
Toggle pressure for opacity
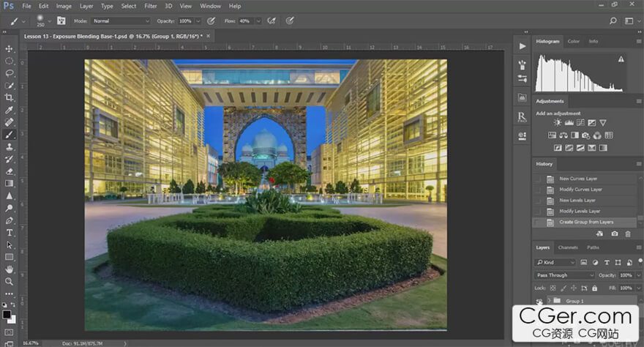click(211, 21)
